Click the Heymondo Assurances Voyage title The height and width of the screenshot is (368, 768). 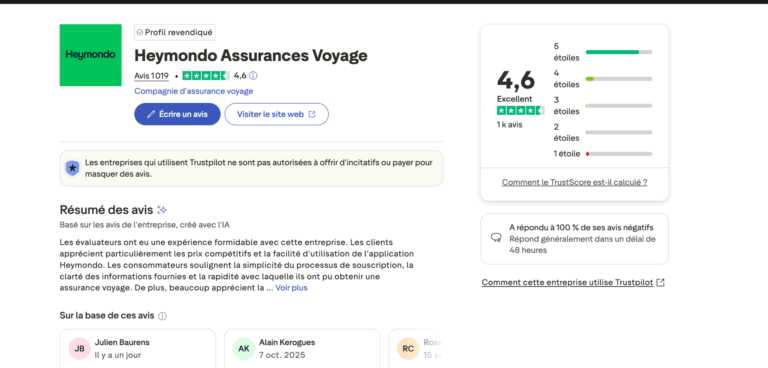(x=251, y=56)
